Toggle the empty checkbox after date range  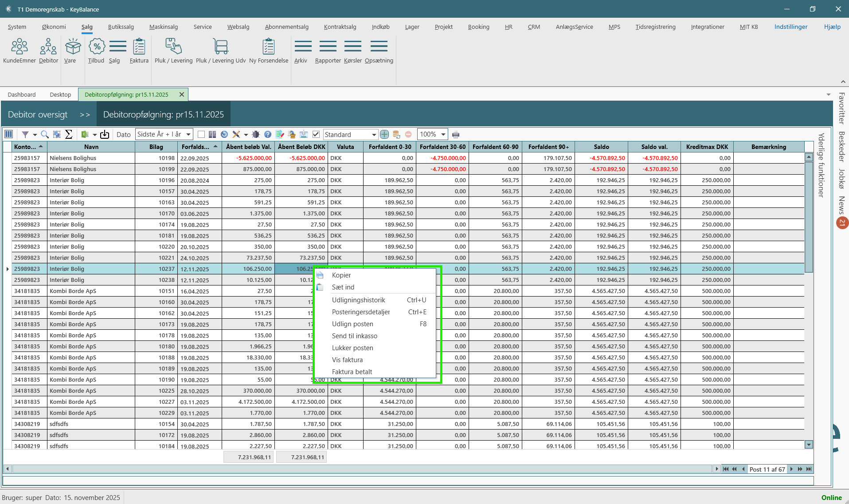pyautogui.click(x=201, y=134)
